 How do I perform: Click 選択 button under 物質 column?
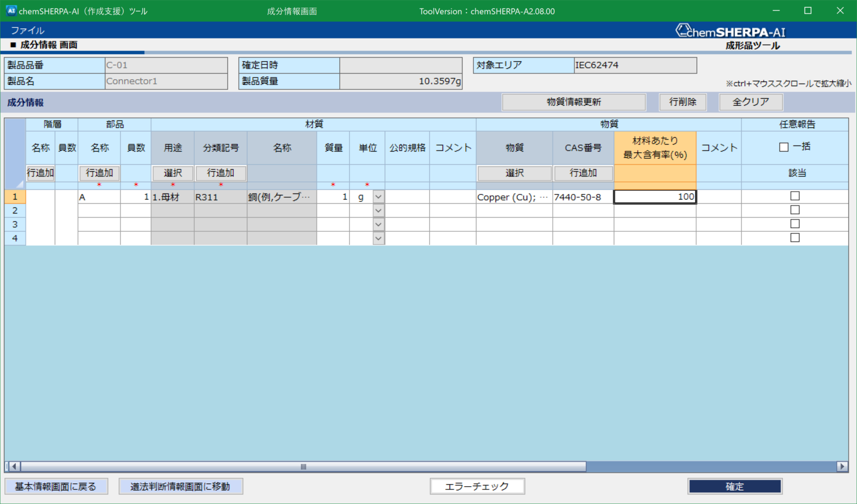point(514,173)
